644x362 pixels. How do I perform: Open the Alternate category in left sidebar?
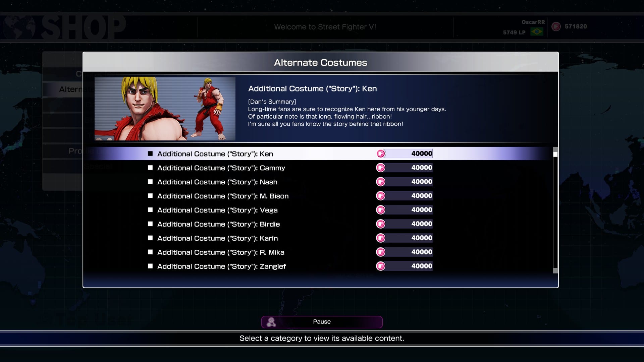click(x=70, y=89)
